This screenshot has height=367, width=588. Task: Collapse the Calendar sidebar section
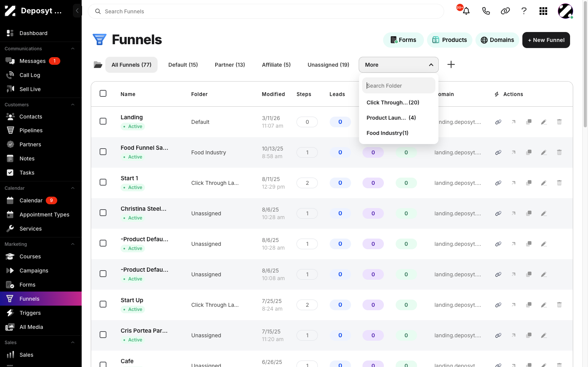(x=72, y=188)
